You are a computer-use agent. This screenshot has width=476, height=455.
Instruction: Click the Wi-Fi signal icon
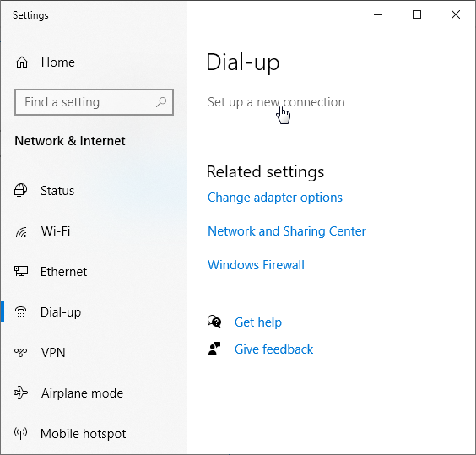[21, 232]
